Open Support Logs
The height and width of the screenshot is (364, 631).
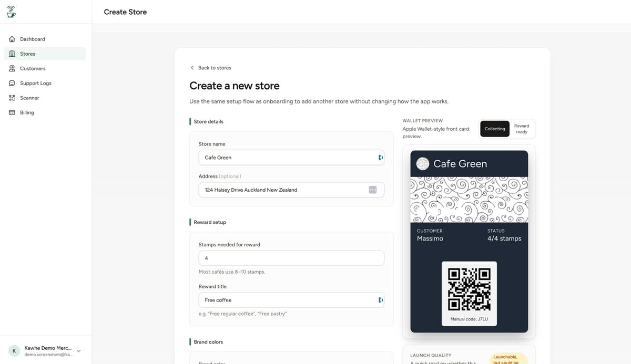[x=45, y=83]
